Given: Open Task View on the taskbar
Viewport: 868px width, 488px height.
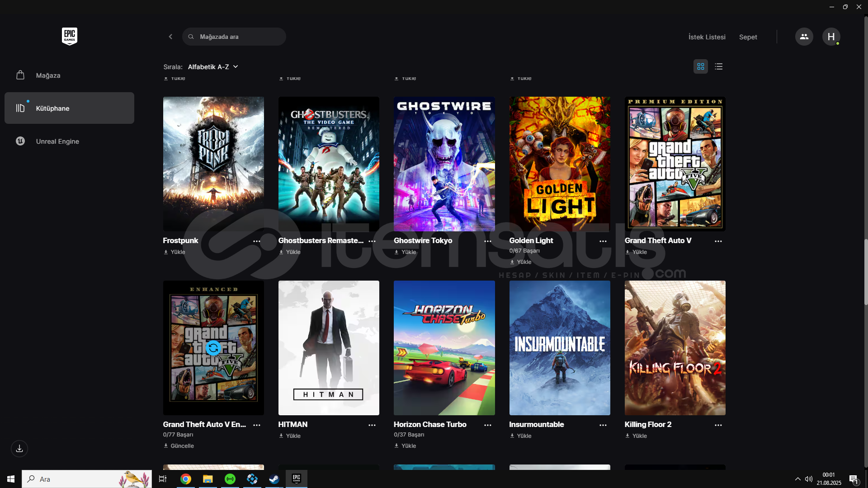Looking at the screenshot, I should click(x=163, y=479).
